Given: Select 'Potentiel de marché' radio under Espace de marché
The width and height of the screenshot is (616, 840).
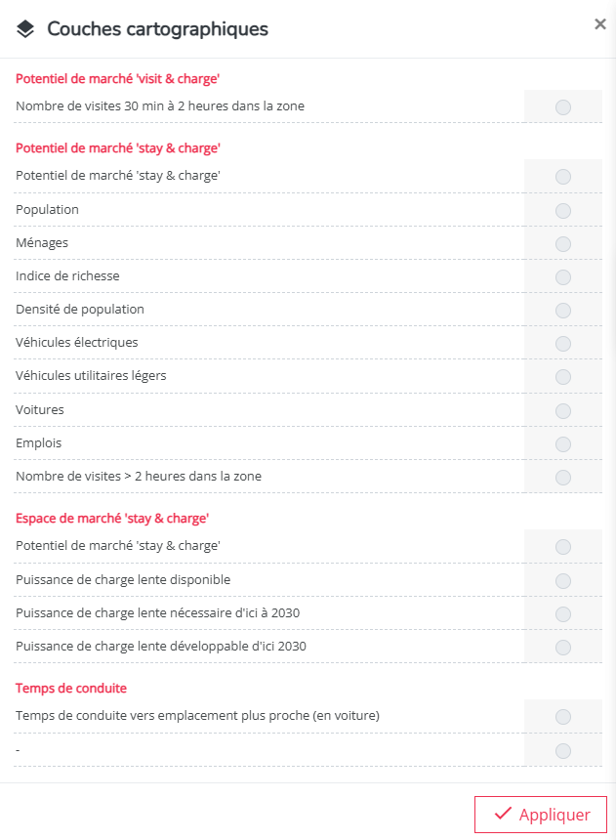Looking at the screenshot, I should 563,546.
